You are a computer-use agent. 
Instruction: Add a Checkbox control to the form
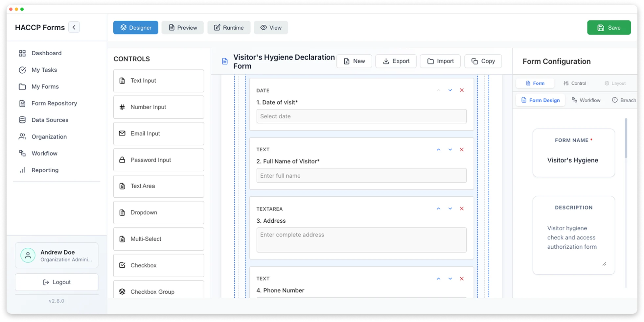click(x=158, y=265)
